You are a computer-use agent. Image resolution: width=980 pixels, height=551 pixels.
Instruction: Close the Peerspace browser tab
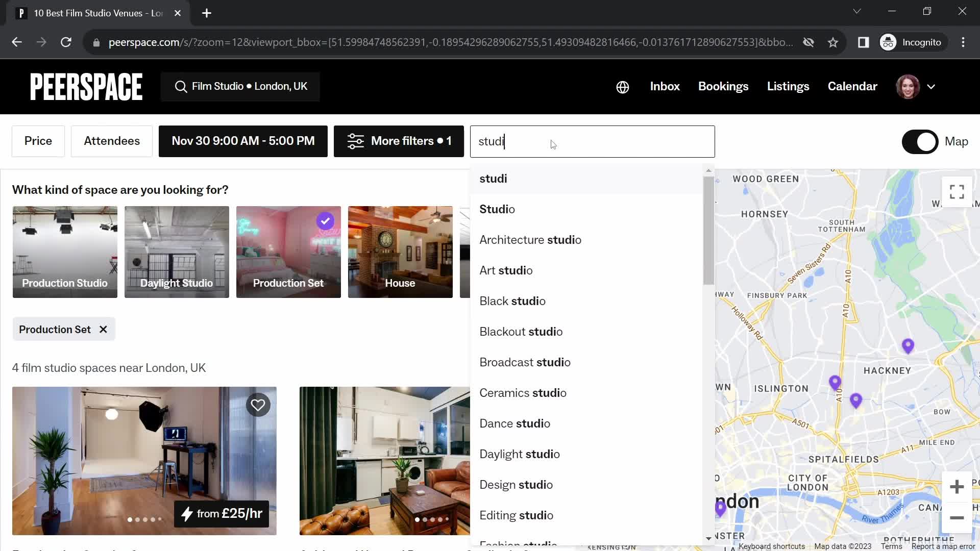tap(178, 13)
